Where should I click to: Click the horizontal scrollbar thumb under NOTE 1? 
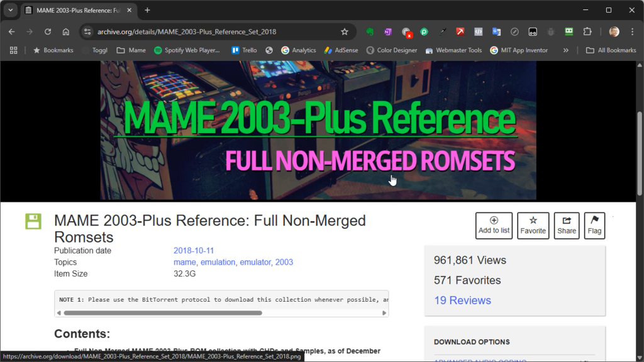[163, 313]
